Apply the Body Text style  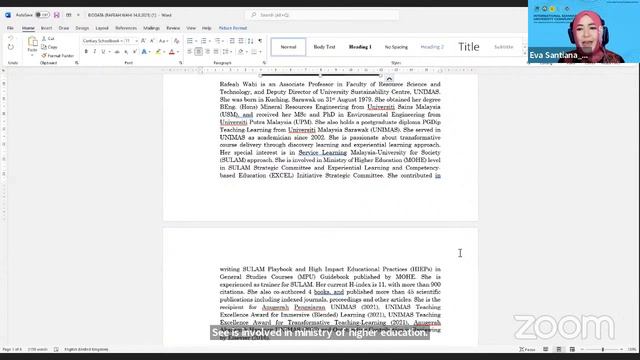click(324, 47)
